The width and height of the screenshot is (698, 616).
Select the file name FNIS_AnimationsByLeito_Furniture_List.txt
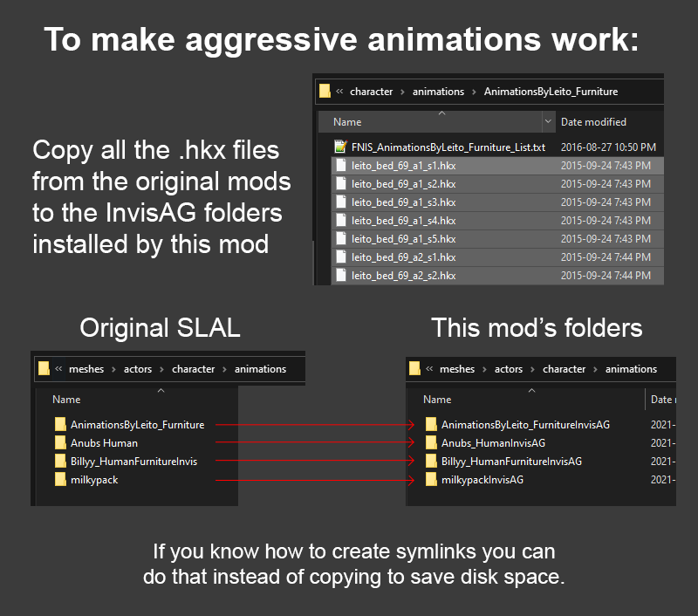448,147
